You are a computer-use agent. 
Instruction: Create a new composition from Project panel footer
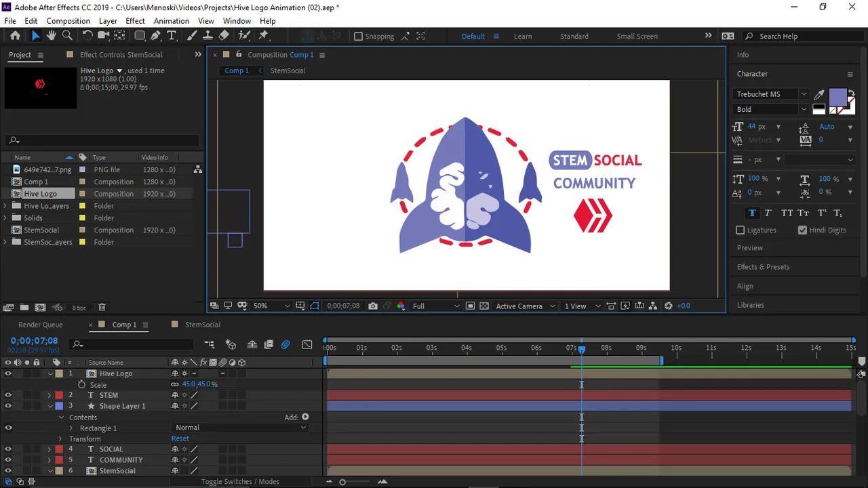41,308
